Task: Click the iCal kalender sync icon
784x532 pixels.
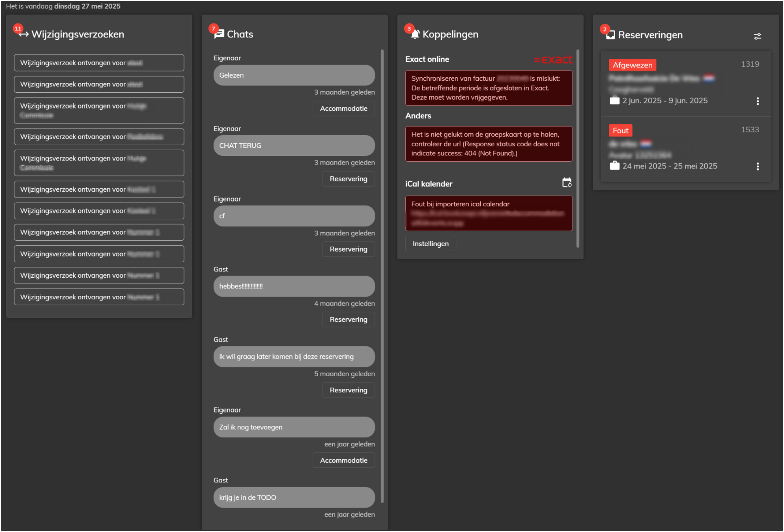Action: pyautogui.click(x=567, y=183)
